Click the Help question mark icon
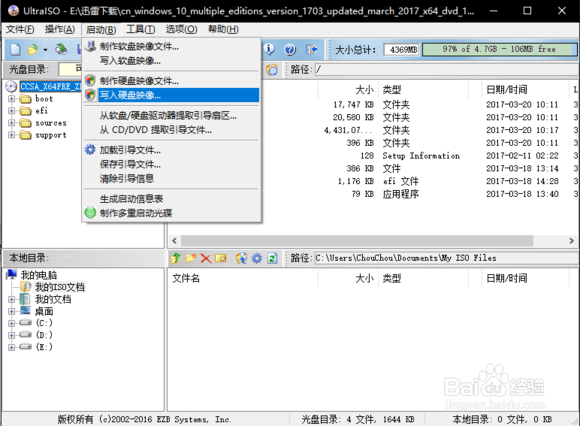 click(290, 49)
